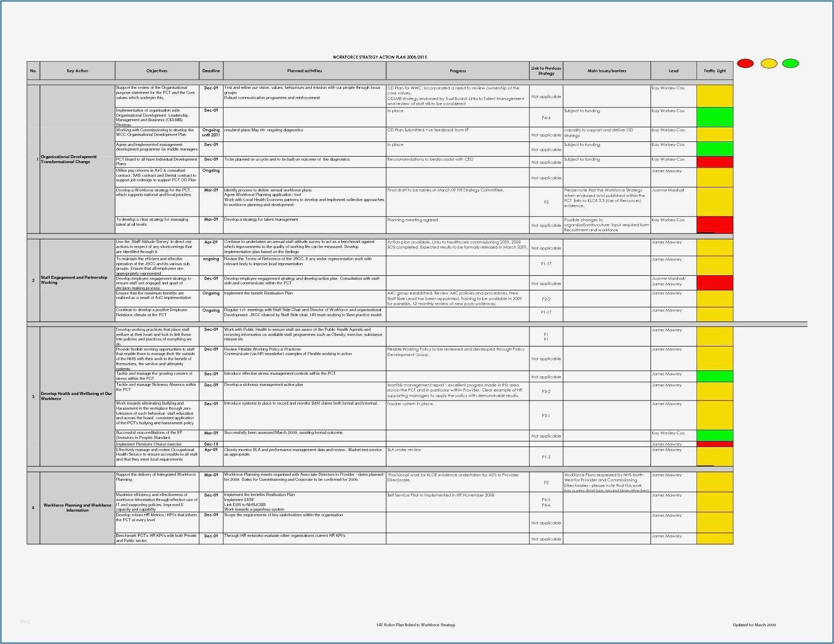Select the Key Action column header
The height and width of the screenshot is (644, 834).
pyautogui.click(x=77, y=71)
